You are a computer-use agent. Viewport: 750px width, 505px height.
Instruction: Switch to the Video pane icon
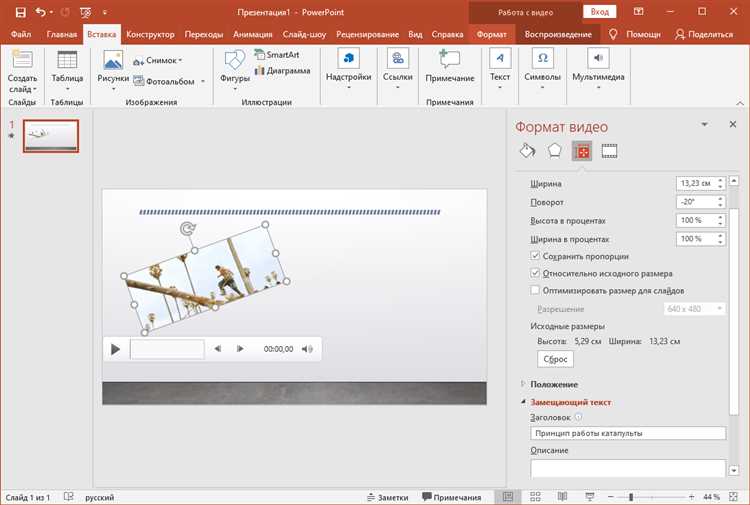(x=609, y=151)
